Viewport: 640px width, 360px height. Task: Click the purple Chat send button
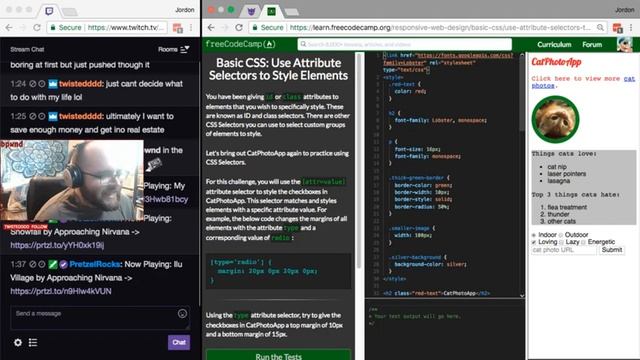coord(179,342)
